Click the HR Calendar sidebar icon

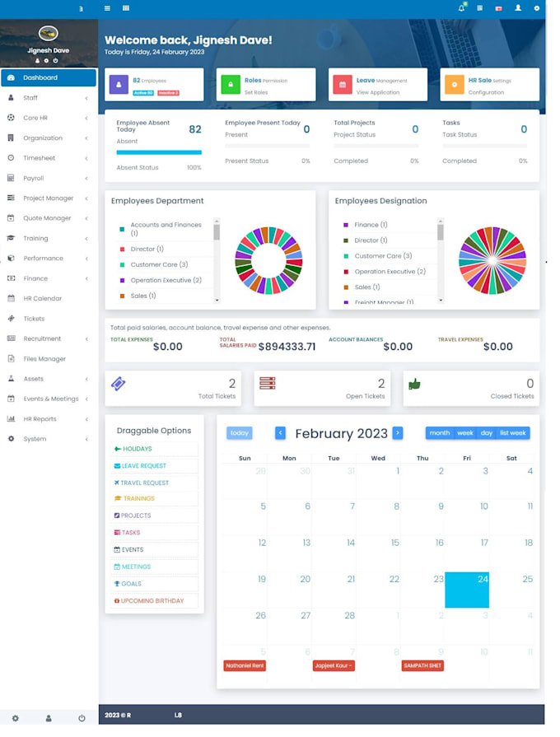click(12, 298)
